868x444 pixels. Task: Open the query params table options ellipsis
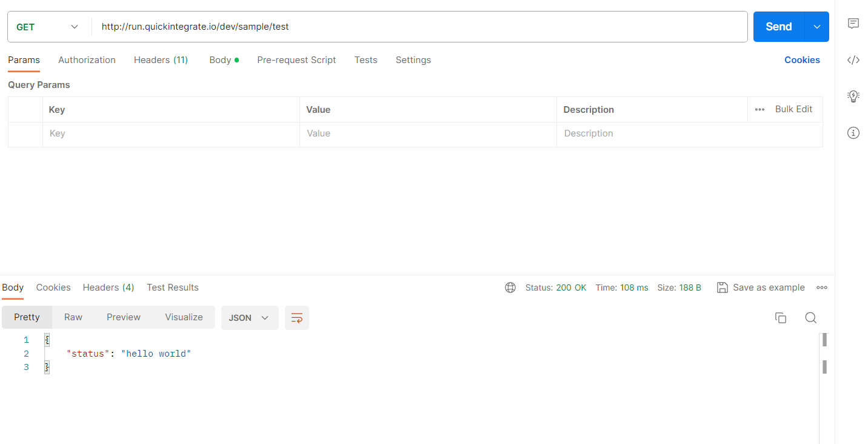click(x=760, y=110)
